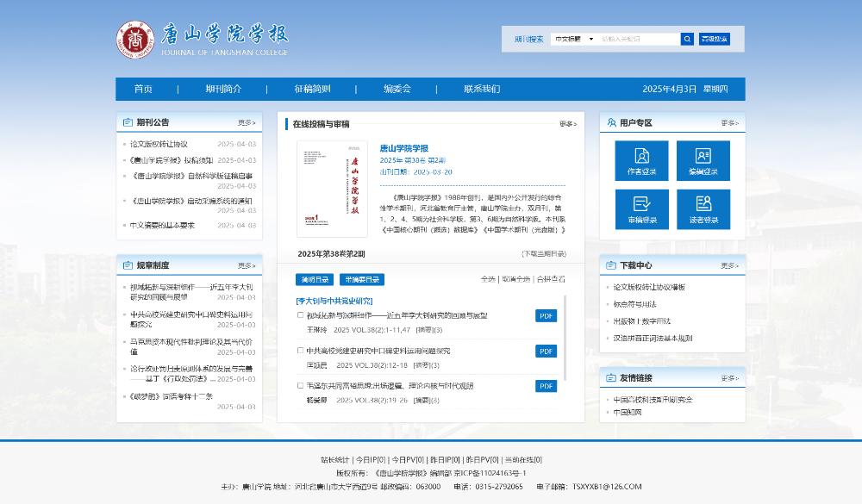Download PDF of 中共高校党建史 article
This screenshot has width=862, height=504.
click(546, 352)
